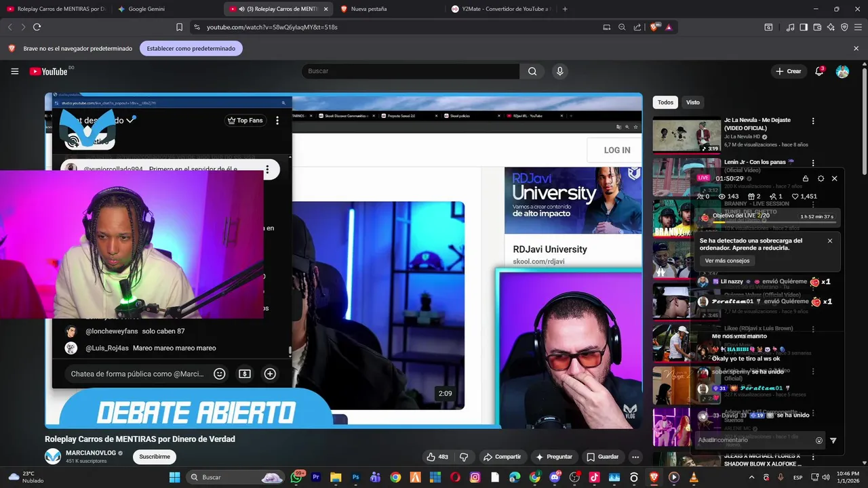Image resolution: width=868 pixels, height=488 pixels.
Task: Open Super Chat dollar icon in chat
Action: click(245, 373)
